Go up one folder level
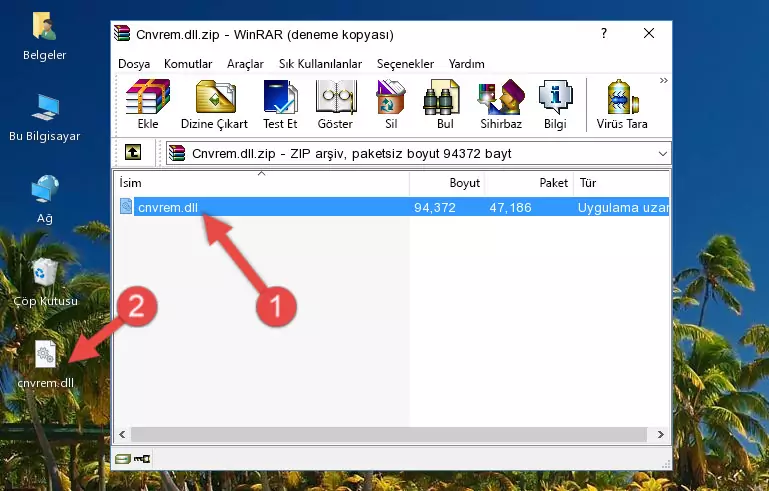Screen dimensions: 769x491 coord(133,153)
